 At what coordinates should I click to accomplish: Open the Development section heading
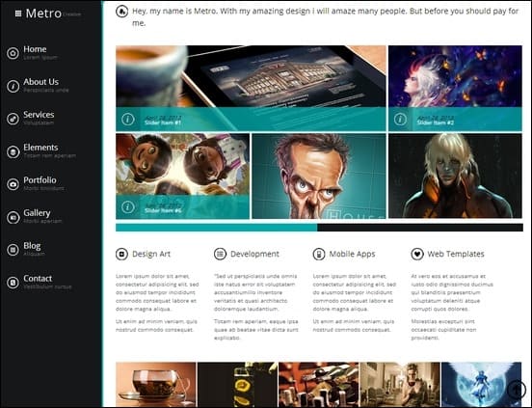point(254,254)
